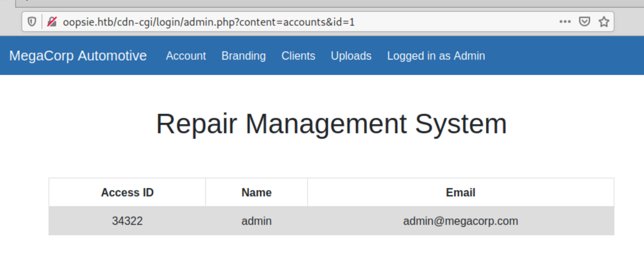Click the Name column header

257,192
